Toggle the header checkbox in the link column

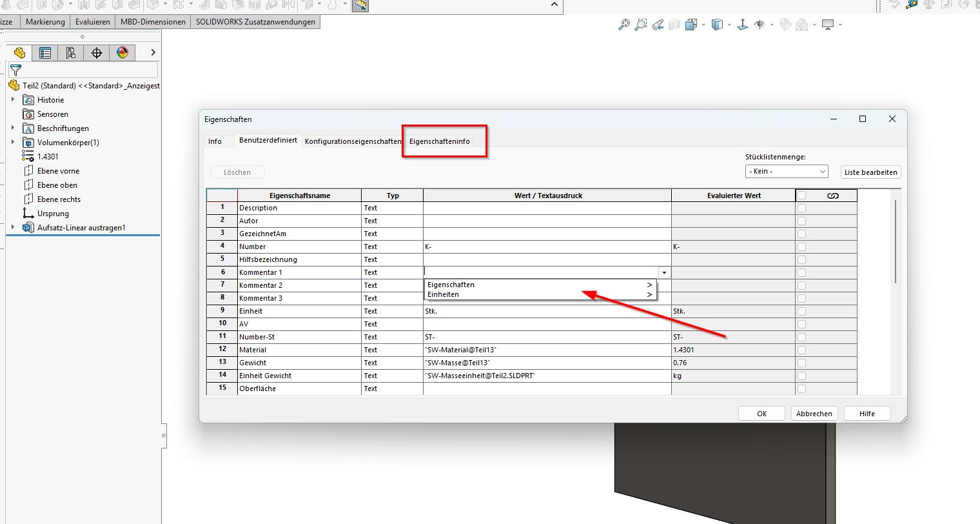tap(801, 196)
